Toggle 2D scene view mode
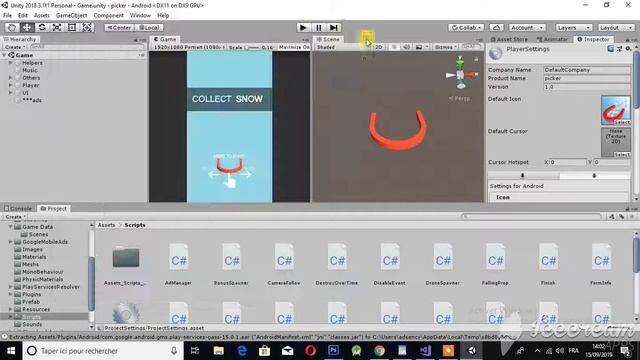640x360 pixels. pyautogui.click(x=379, y=47)
